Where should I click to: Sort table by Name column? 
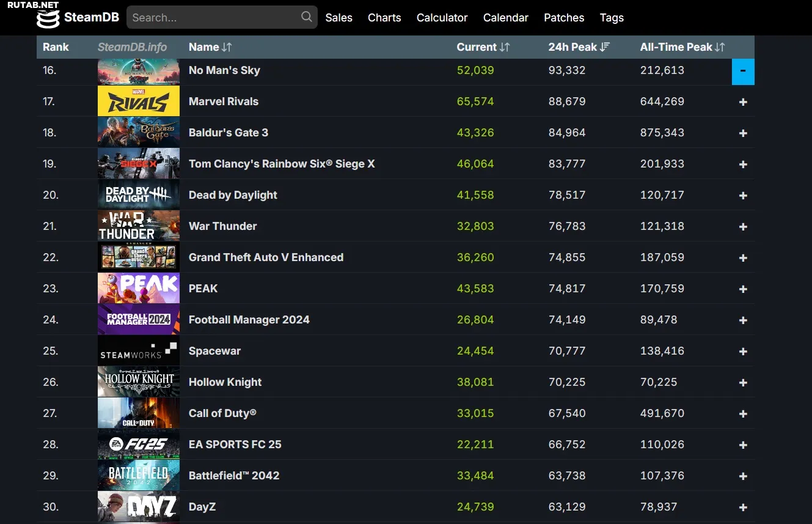click(x=210, y=47)
